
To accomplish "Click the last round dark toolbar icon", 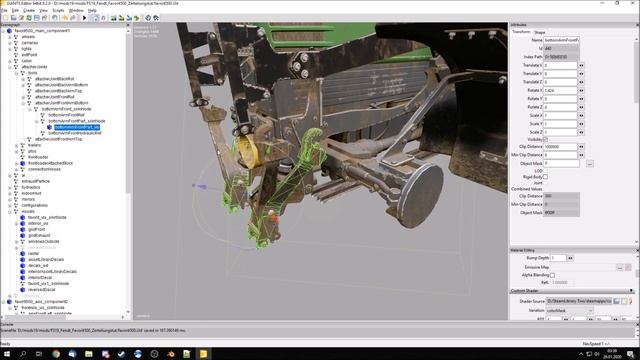I will 156,18.
